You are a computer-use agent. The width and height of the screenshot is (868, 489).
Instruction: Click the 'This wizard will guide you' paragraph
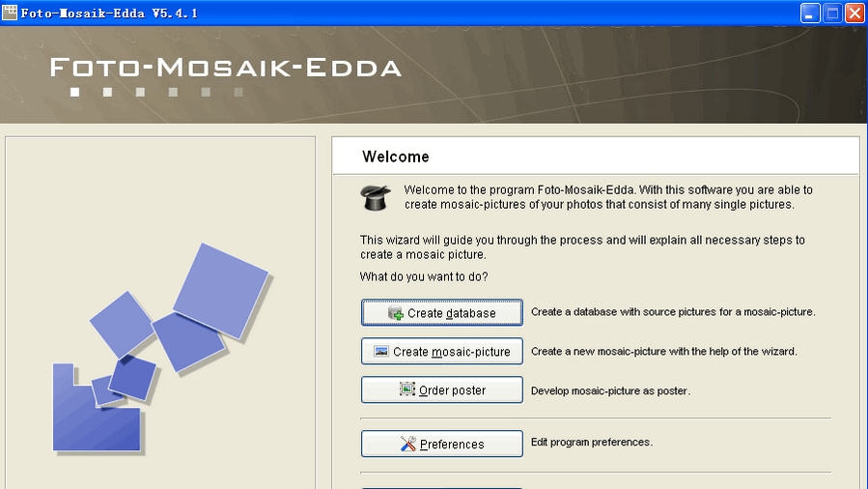[x=582, y=247]
